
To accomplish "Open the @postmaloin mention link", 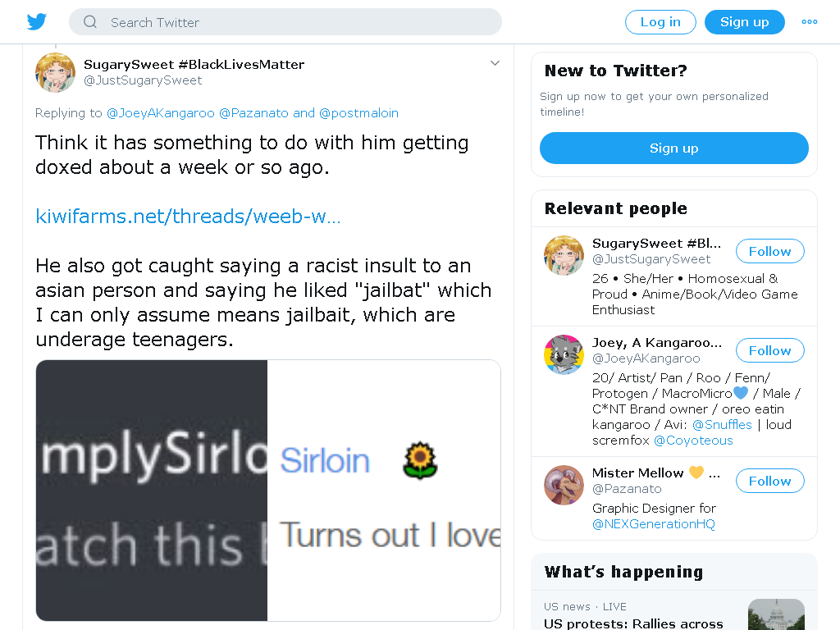I will coord(359,113).
